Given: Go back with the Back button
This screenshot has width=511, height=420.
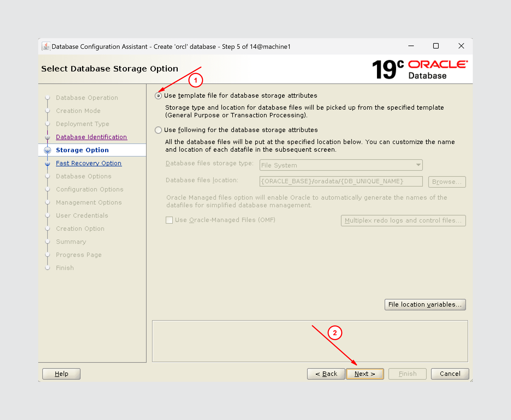Looking at the screenshot, I should point(326,374).
